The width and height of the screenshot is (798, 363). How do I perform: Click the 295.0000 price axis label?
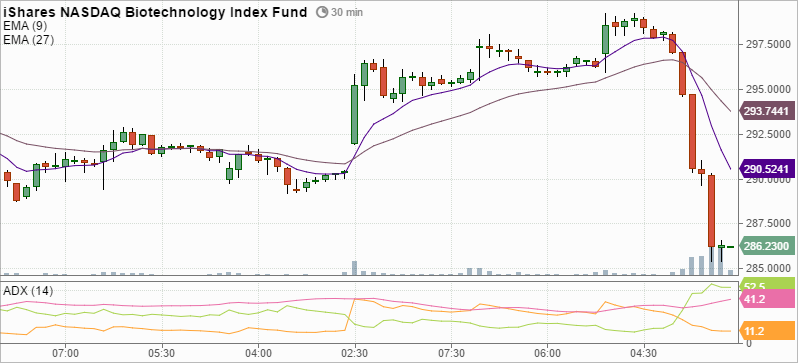(x=768, y=90)
